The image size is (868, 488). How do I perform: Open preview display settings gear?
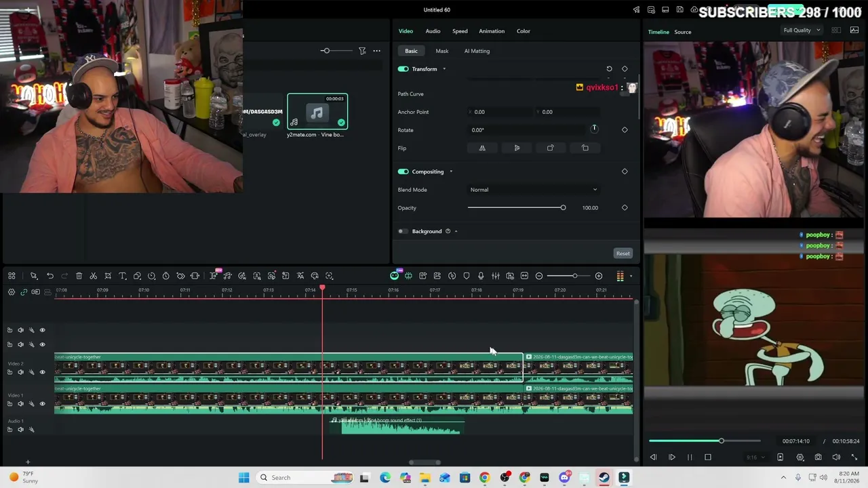click(800, 457)
